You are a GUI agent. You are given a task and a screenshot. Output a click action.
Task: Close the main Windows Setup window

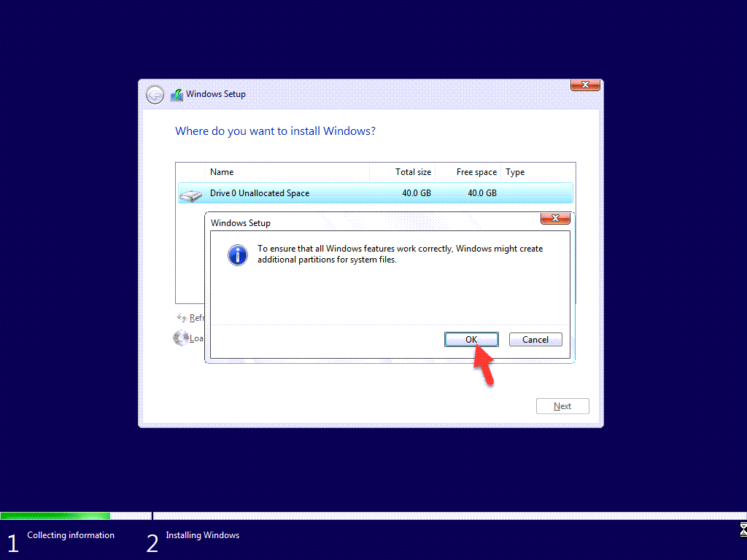pyautogui.click(x=585, y=85)
